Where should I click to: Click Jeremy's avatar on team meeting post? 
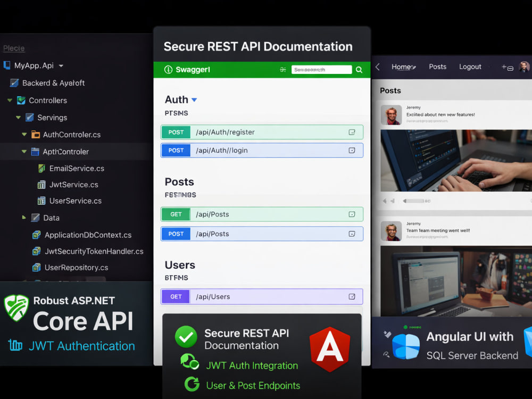(x=391, y=231)
